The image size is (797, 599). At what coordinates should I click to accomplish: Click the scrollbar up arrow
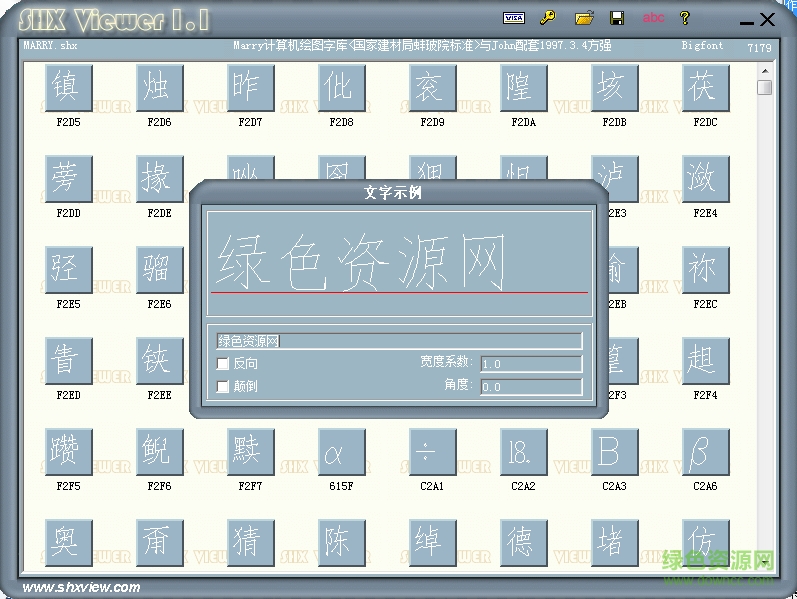click(x=765, y=71)
